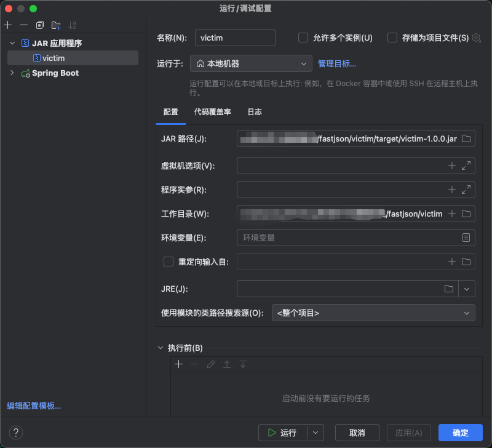This screenshot has height=448, width=492.
Task: Create a new folder for configurations
Action: (56, 25)
